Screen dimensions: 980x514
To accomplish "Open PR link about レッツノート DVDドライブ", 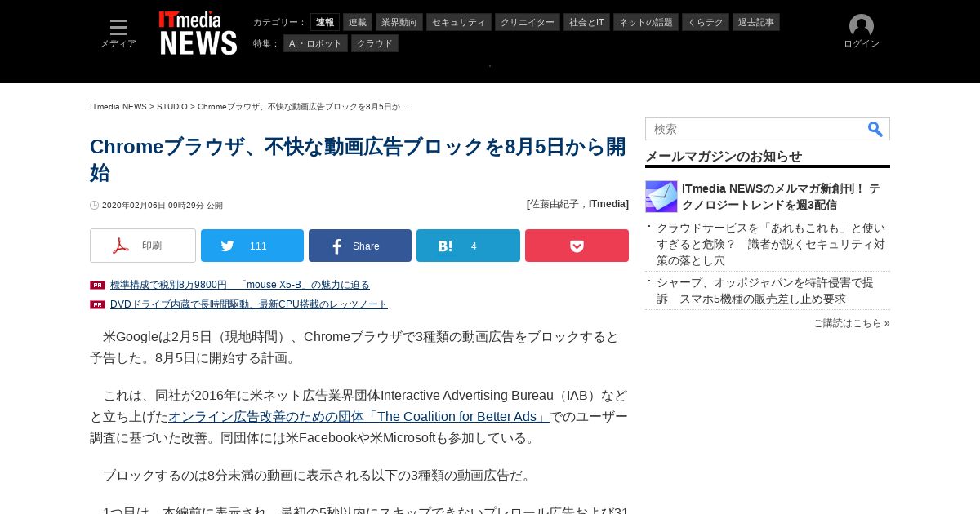I will pos(249,304).
